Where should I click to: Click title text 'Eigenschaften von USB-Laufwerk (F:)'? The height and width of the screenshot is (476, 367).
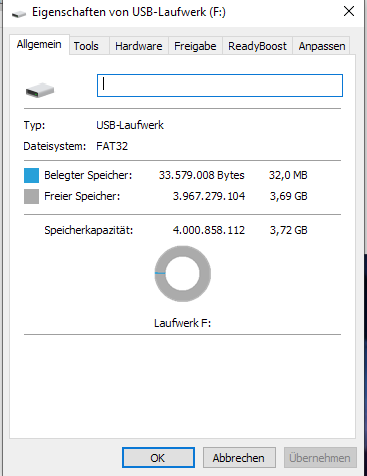click(129, 12)
